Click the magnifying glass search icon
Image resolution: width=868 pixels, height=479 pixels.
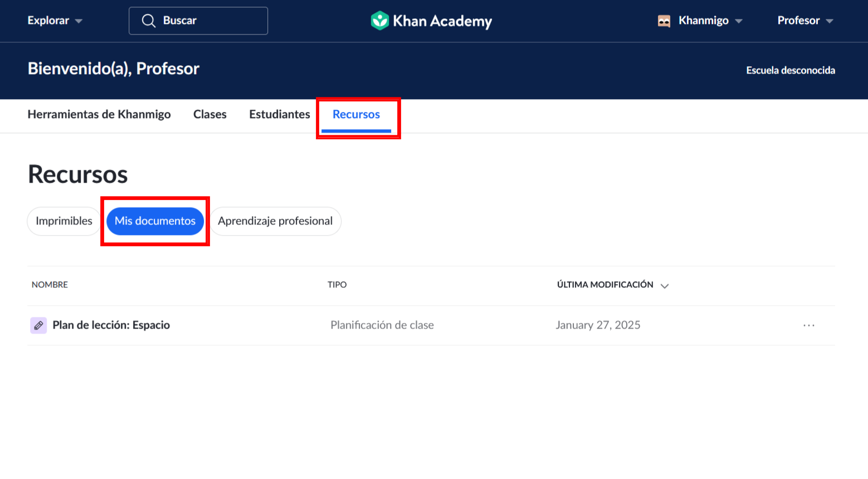[148, 21]
